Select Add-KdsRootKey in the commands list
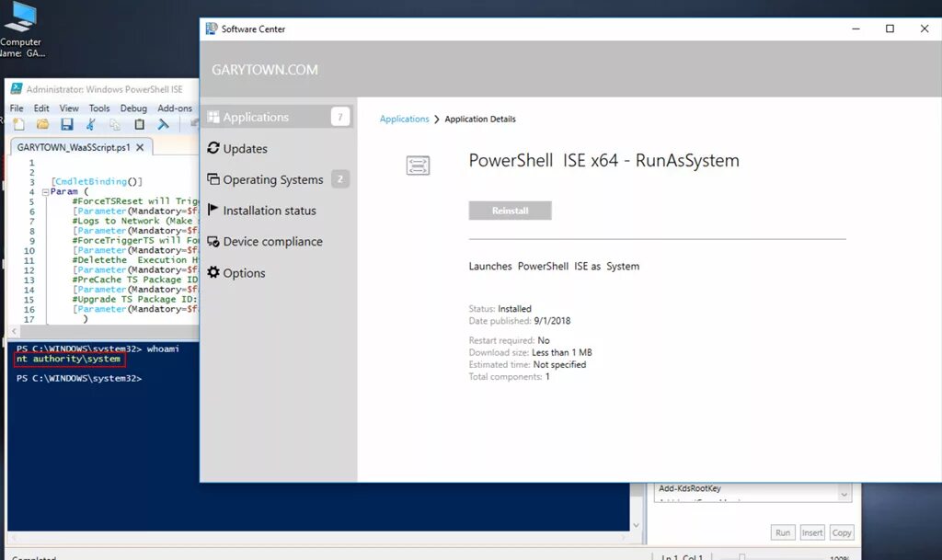 [x=690, y=488]
